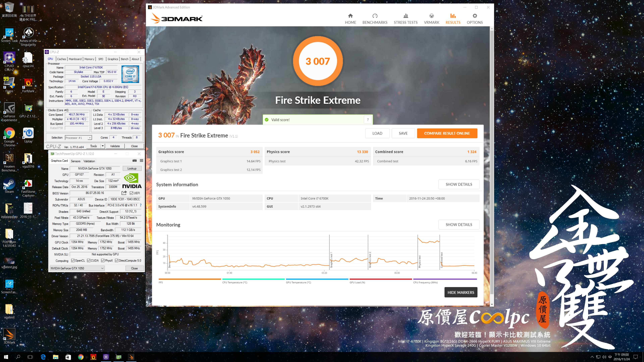Select the Google Chrome desktop icon
This screenshot has height=362, width=644.
(9, 137)
